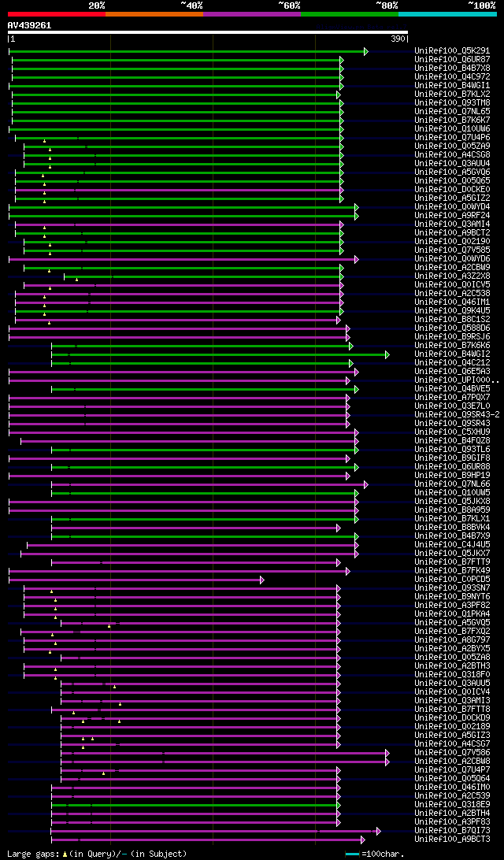The image size is (504, 860).
Task: Open hit UniRef100_B4B7X8
Action: [x=453, y=69]
